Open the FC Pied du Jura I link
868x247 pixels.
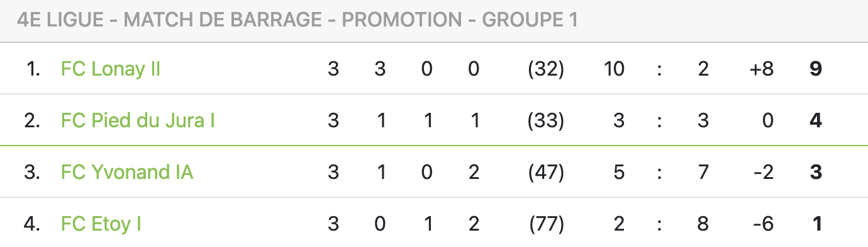pyautogui.click(x=138, y=120)
